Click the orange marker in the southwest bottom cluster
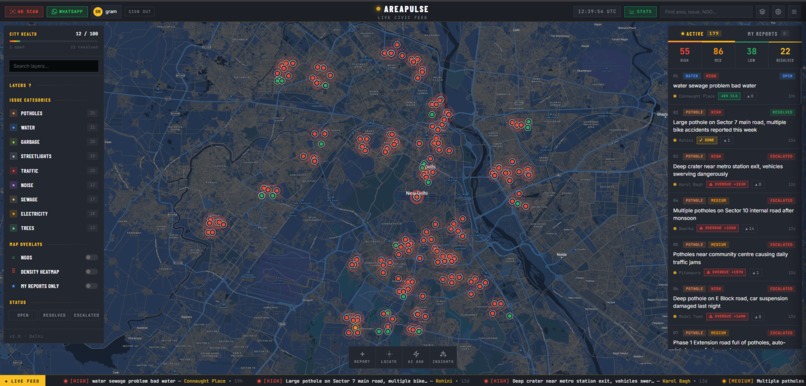 pyautogui.click(x=355, y=327)
